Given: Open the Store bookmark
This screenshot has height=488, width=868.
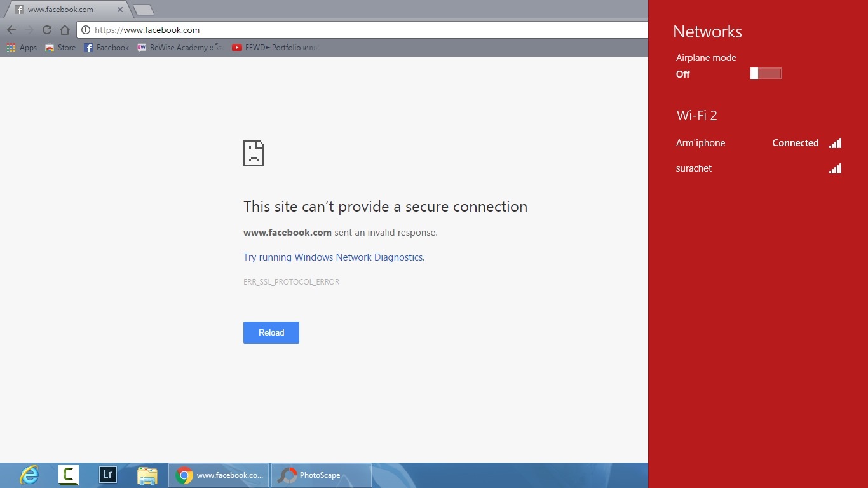Looking at the screenshot, I should click(60, 48).
